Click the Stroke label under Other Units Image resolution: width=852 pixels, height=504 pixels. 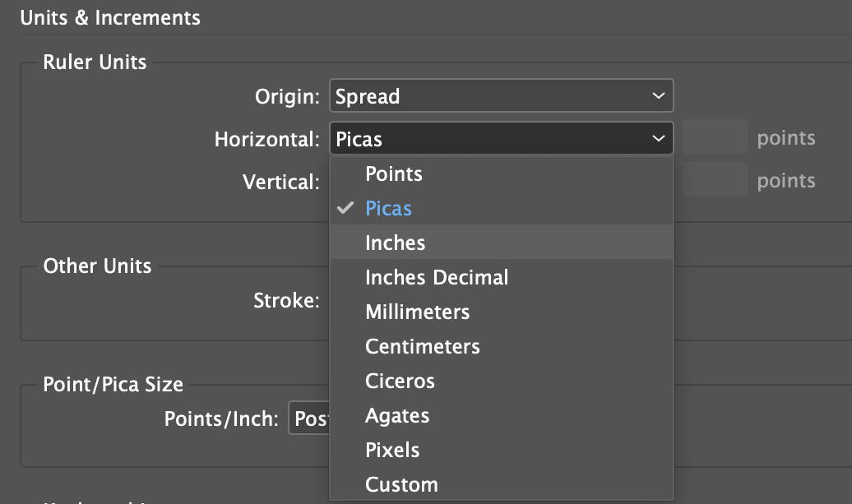point(286,300)
